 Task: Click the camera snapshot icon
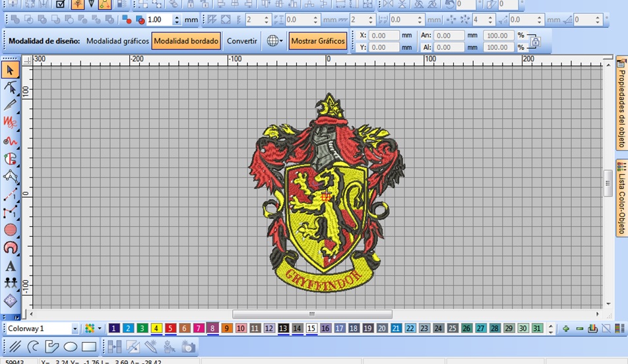(x=188, y=346)
